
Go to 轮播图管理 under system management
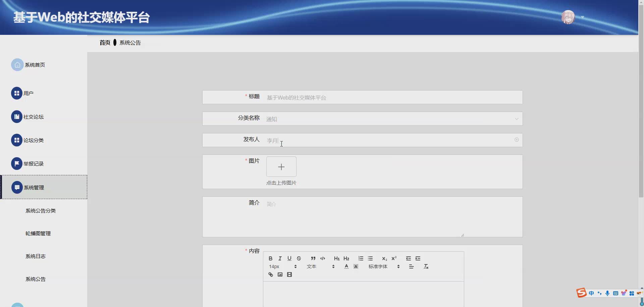38,233
